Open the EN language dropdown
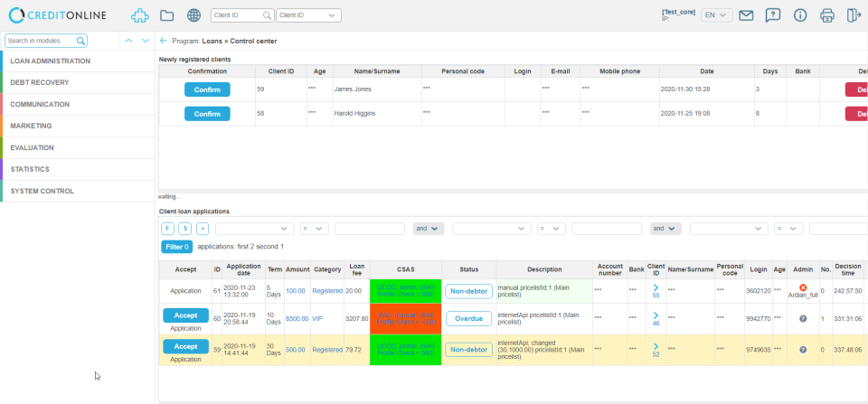This screenshot has height=404, width=868. 717,15
